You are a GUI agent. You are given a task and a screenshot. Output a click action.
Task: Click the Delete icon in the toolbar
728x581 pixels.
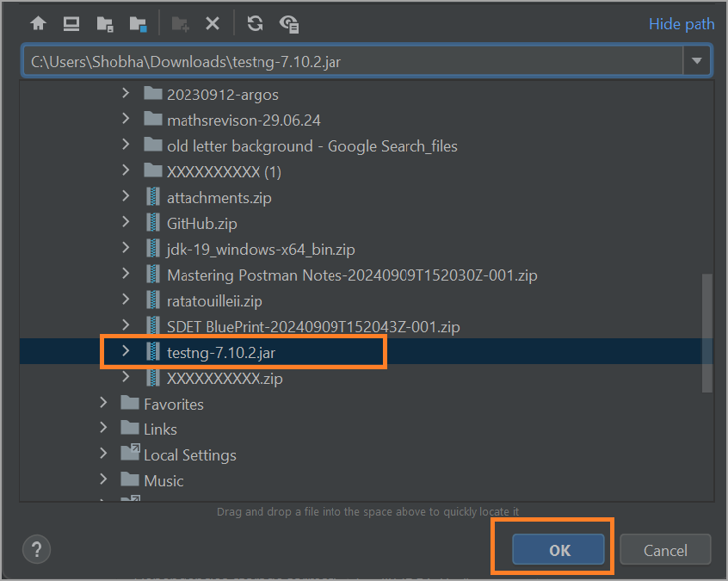click(x=212, y=23)
